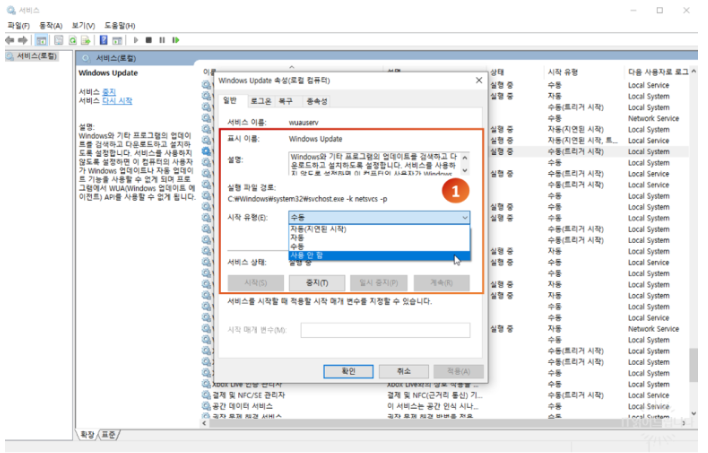Screen dimensions: 708x453
Task: Select the 결제 및 NFC/SE 관리자 service row
Action: (x=445, y=395)
